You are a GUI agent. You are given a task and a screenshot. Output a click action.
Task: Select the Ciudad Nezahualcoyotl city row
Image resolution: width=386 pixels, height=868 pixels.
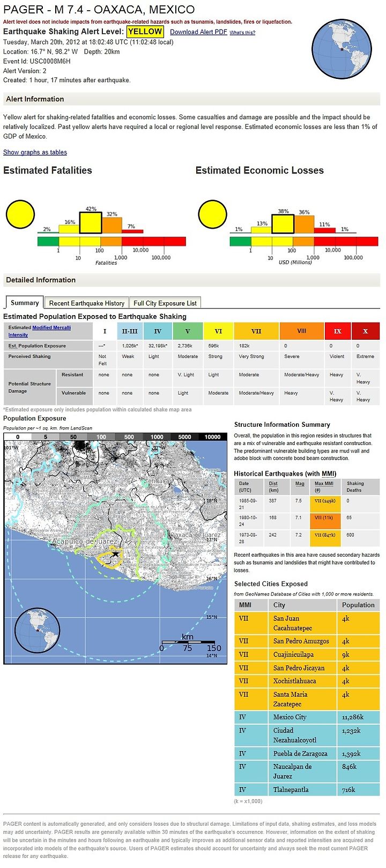(x=307, y=735)
